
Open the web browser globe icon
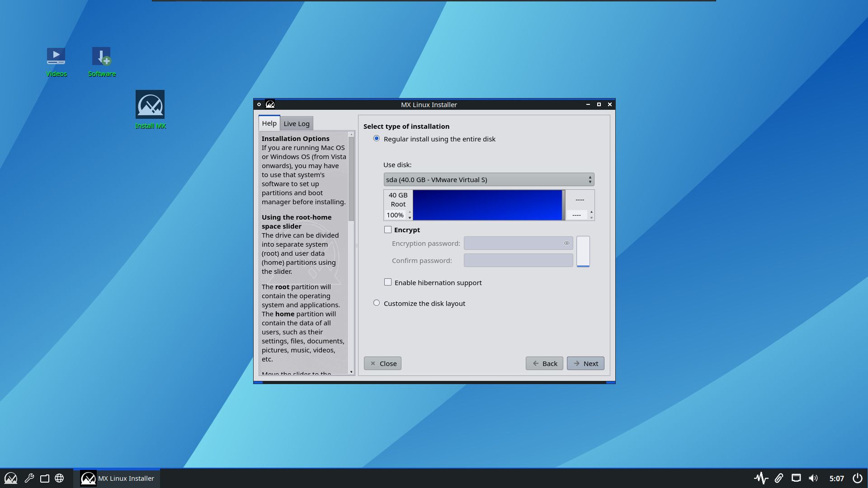point(60,478)
